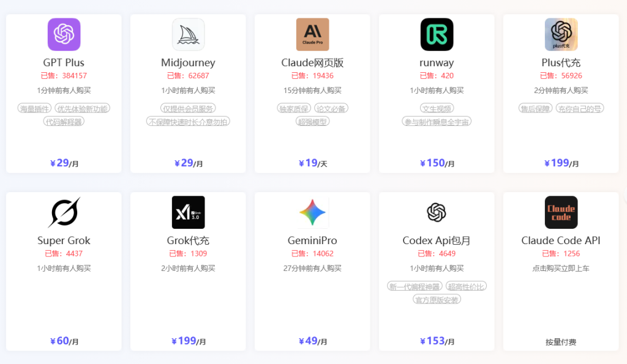Open the Codex Api包月 product title
Viewport: 627px width, 364px height.
click(437, 240)
